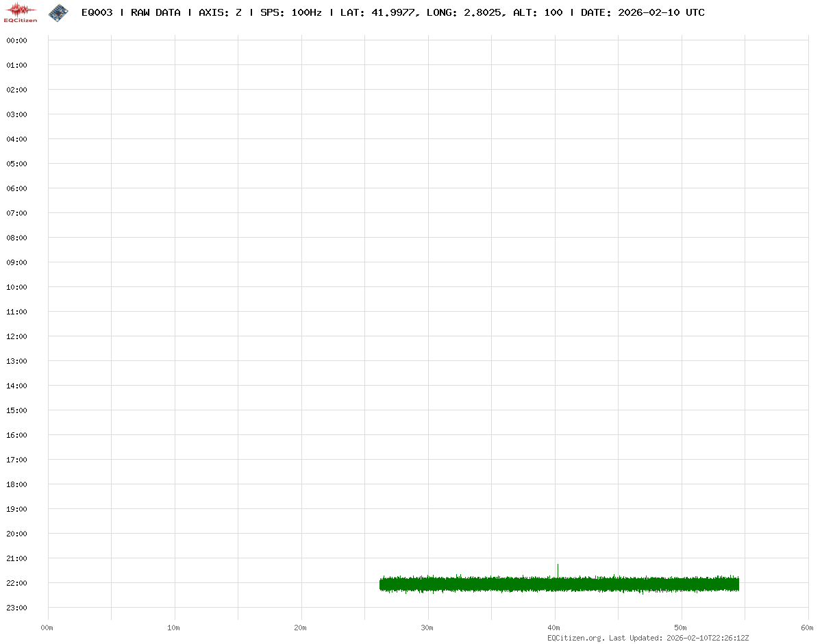Click the RAW DATA label in header
This screenshot has height=644, width=822.
155,13
